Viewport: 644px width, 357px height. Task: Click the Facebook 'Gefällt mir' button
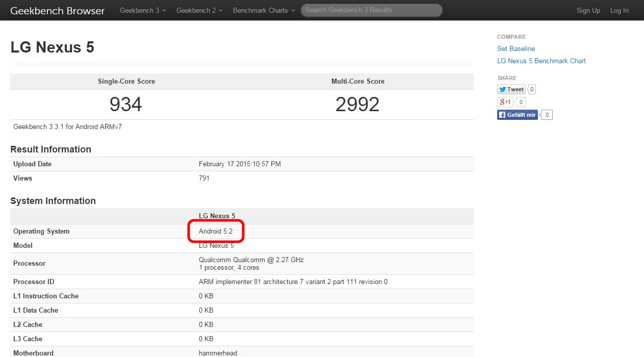pyautogui.click(x=517, y=115)
